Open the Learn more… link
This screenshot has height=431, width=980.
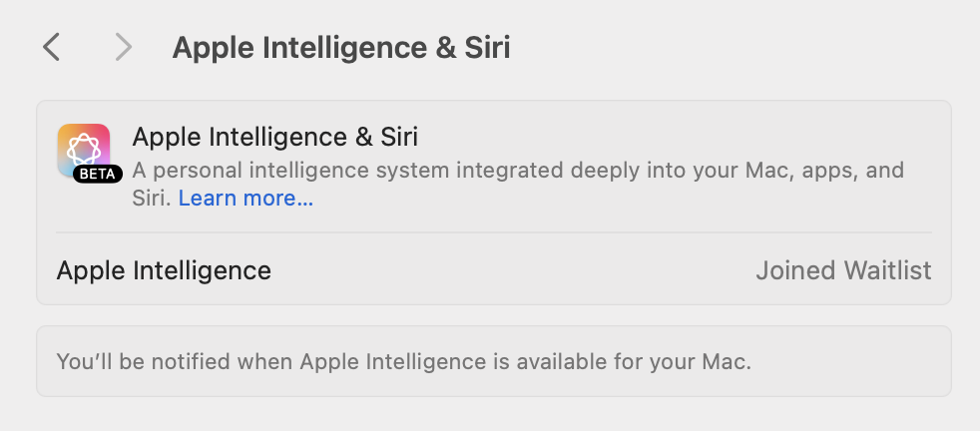tap(245, 199)
